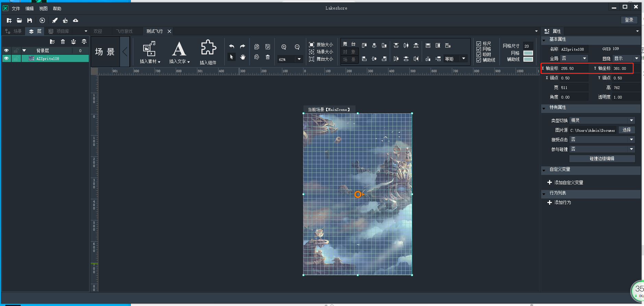This screenshot has width=644, height=306.
Task: Select the pointer selection tool
Action: pos(232,57)
